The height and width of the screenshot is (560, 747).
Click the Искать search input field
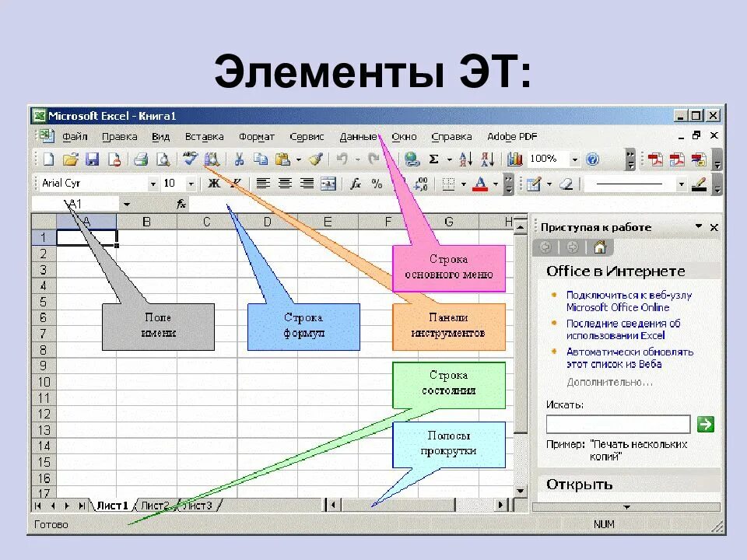(618, 424)
